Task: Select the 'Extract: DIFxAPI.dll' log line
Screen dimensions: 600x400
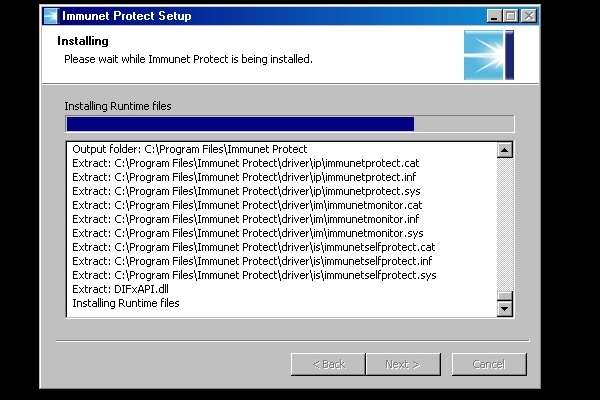Action: pos(121,289)
